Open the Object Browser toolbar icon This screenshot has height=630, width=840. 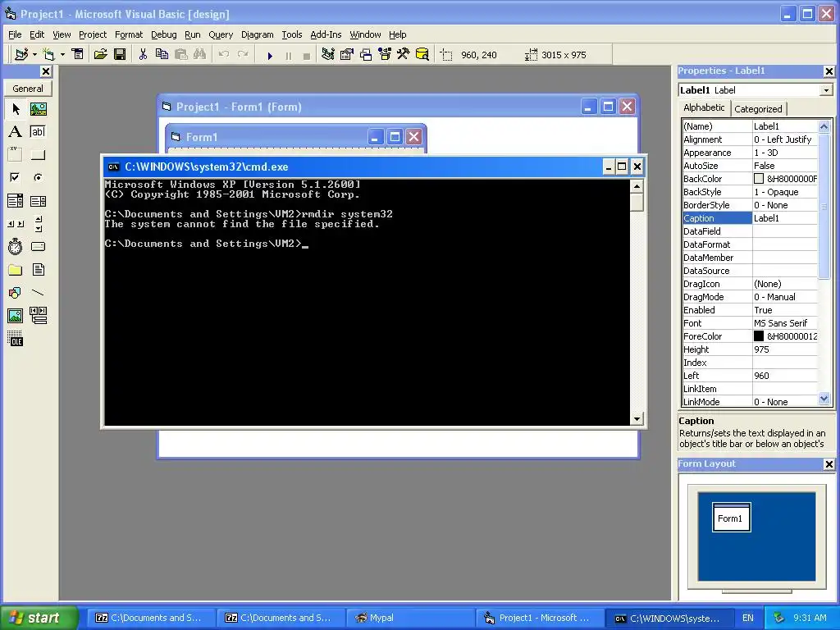[385, 54]
